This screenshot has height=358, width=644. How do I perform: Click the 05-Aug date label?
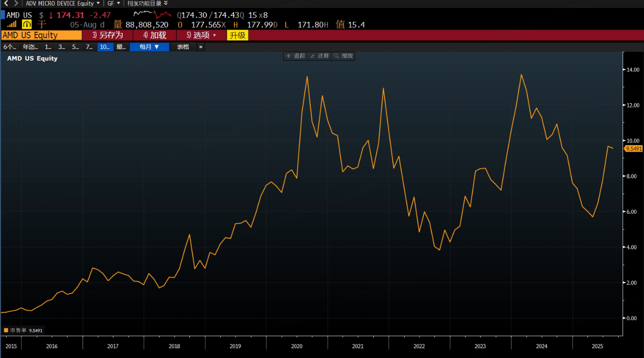[x=84, y=25]
